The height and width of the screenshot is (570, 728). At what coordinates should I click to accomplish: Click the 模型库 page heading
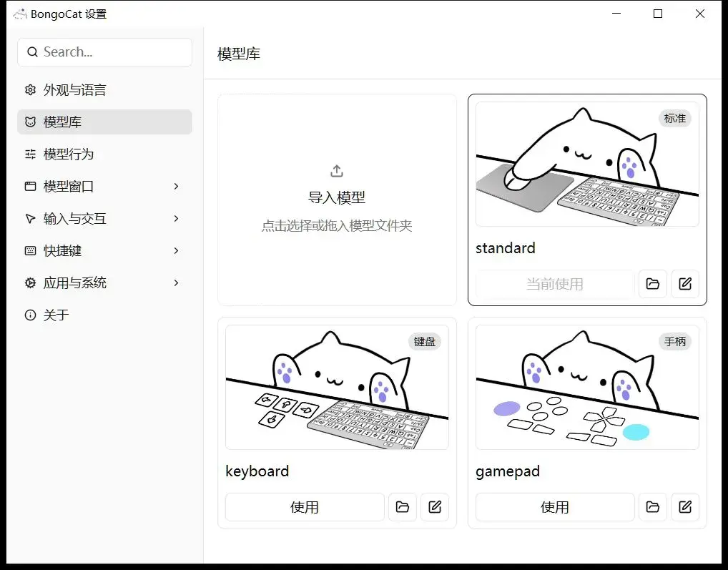point(239,54)
